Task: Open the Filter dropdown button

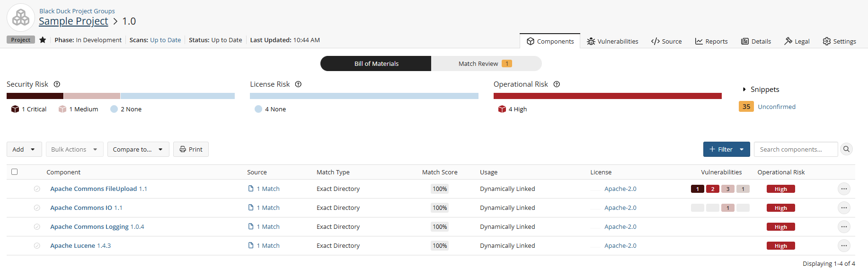Action: point(726,149)
